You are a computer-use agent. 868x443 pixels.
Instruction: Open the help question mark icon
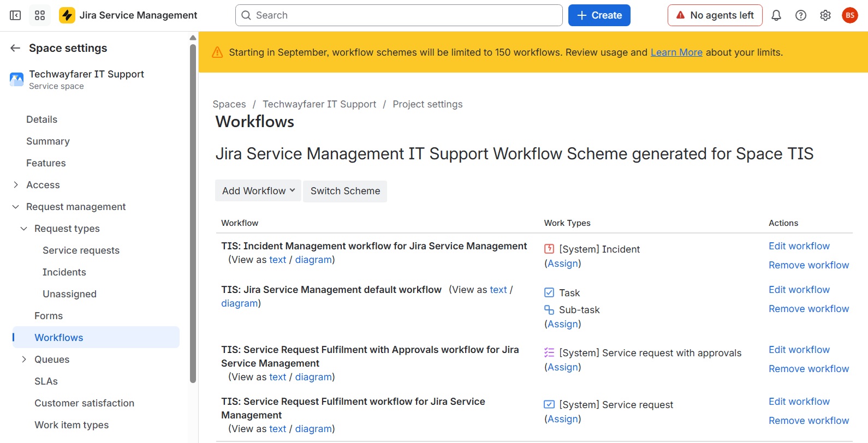(x=801, y=15)
